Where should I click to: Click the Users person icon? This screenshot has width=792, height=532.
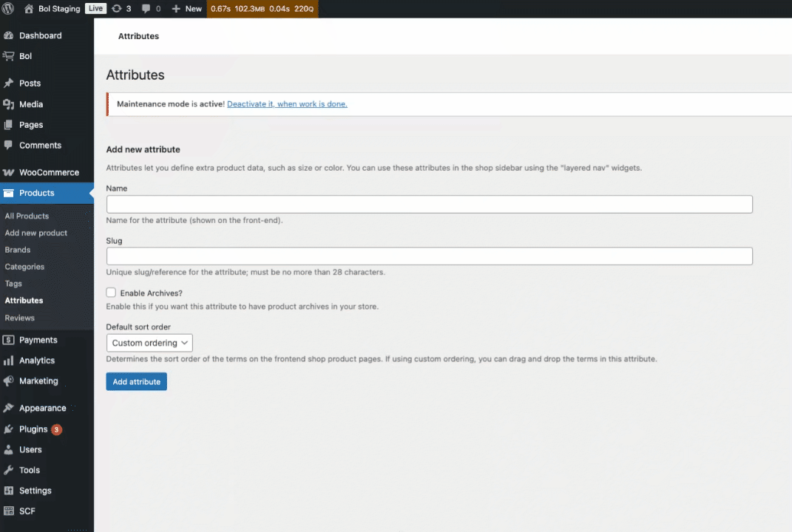pyautogui.click(x=9, y=450)
